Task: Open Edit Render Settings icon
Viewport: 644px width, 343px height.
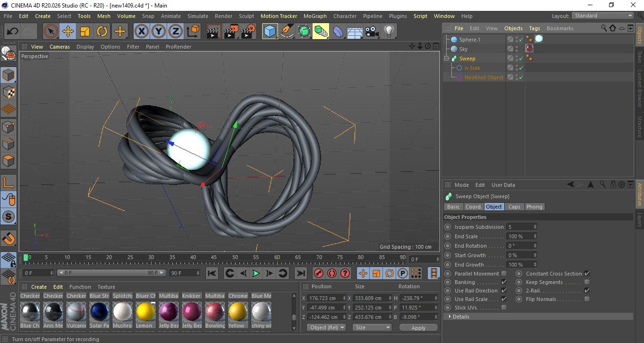Action: tap(248, 32)
